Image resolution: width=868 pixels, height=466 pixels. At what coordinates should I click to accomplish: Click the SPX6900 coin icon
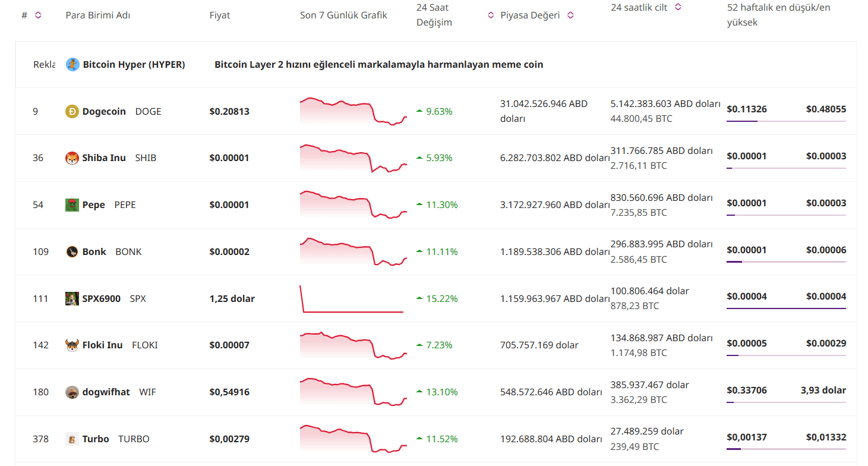(72, 298)
